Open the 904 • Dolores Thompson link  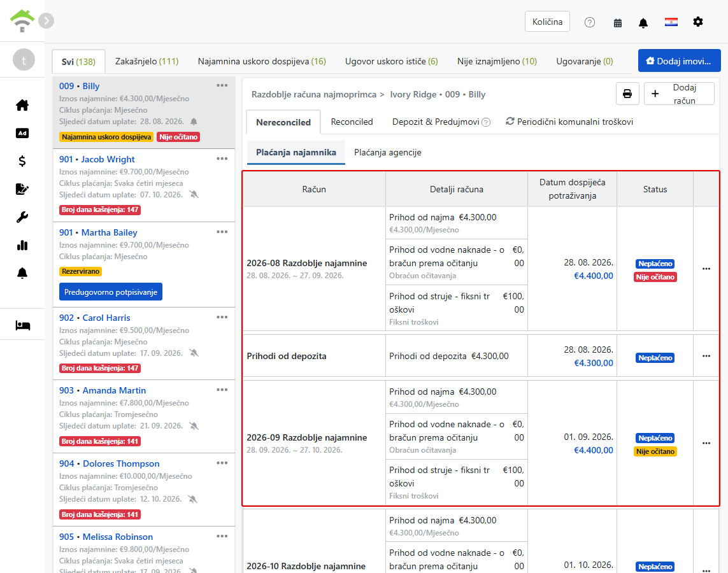pyautogui.click(x=109, y=463)
